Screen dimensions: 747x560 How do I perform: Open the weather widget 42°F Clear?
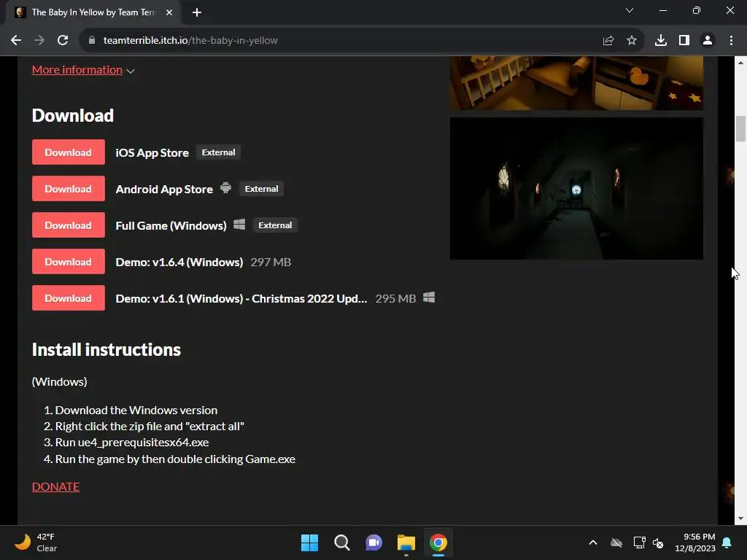tap(36, 542)
